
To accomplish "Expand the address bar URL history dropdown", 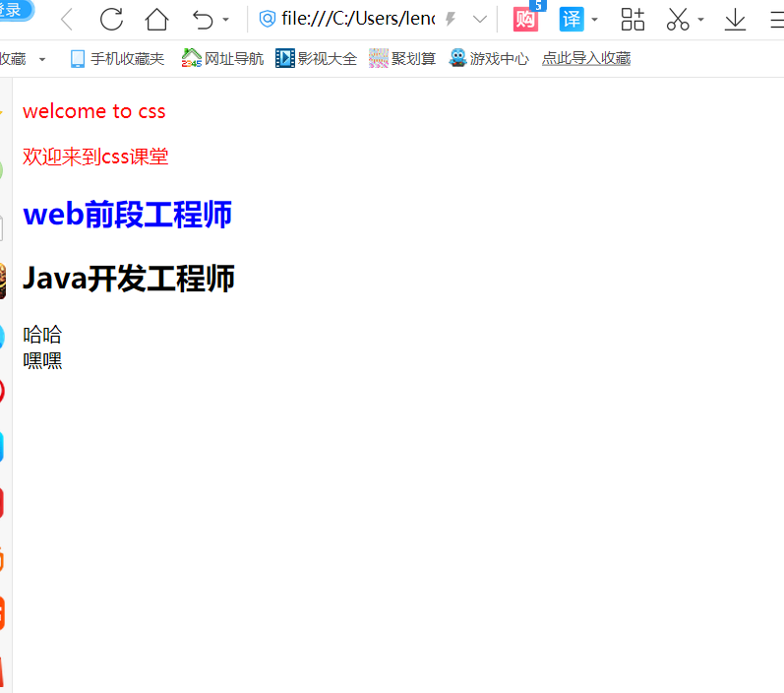I will [x=479, y=20].
